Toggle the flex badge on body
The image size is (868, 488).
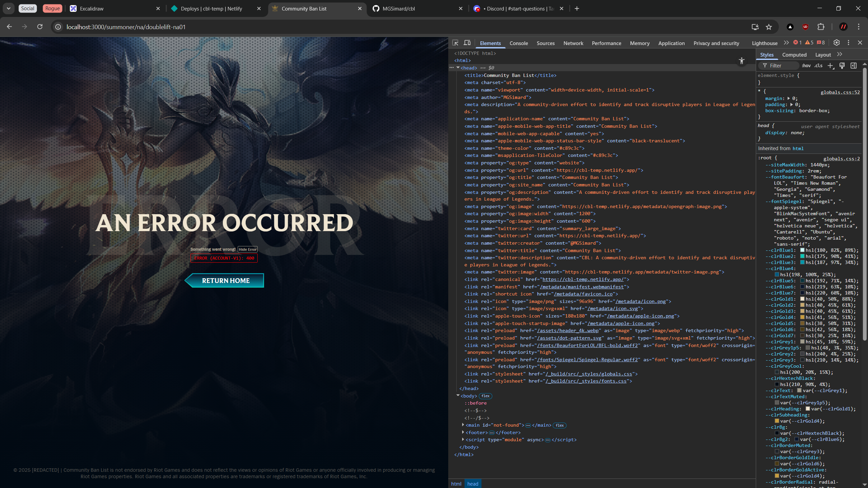(486, 396)
